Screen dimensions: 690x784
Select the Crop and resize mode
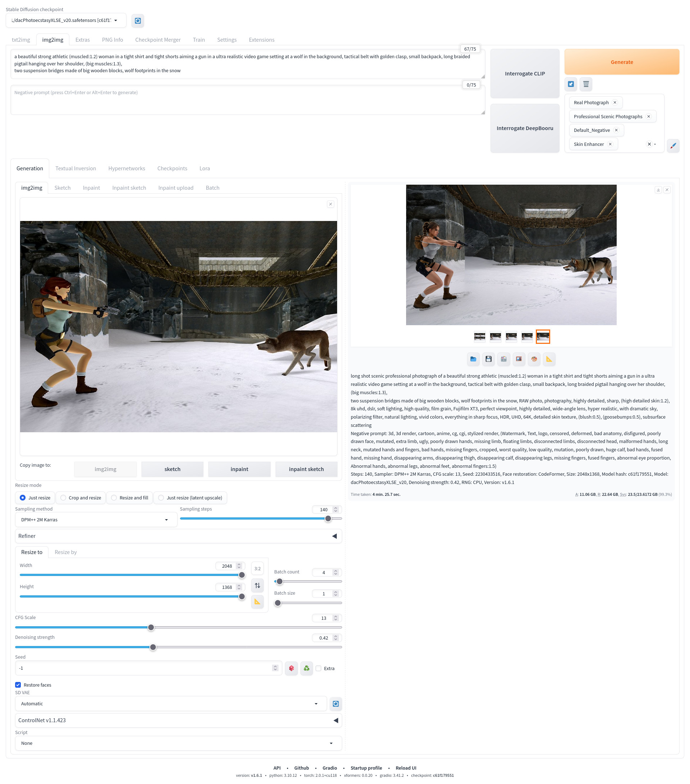81,498
